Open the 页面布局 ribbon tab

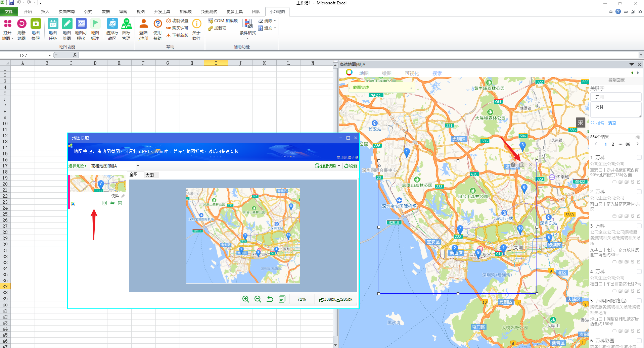coord(66,11)
